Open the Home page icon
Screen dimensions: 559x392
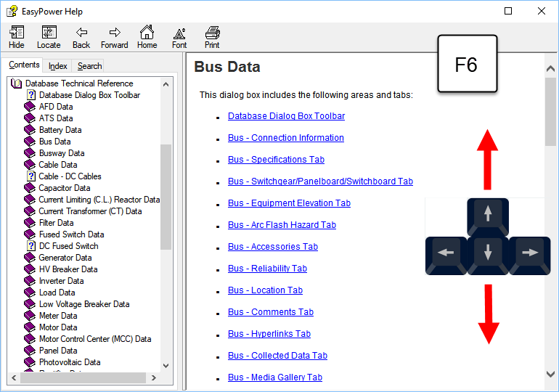click(147, 33)
